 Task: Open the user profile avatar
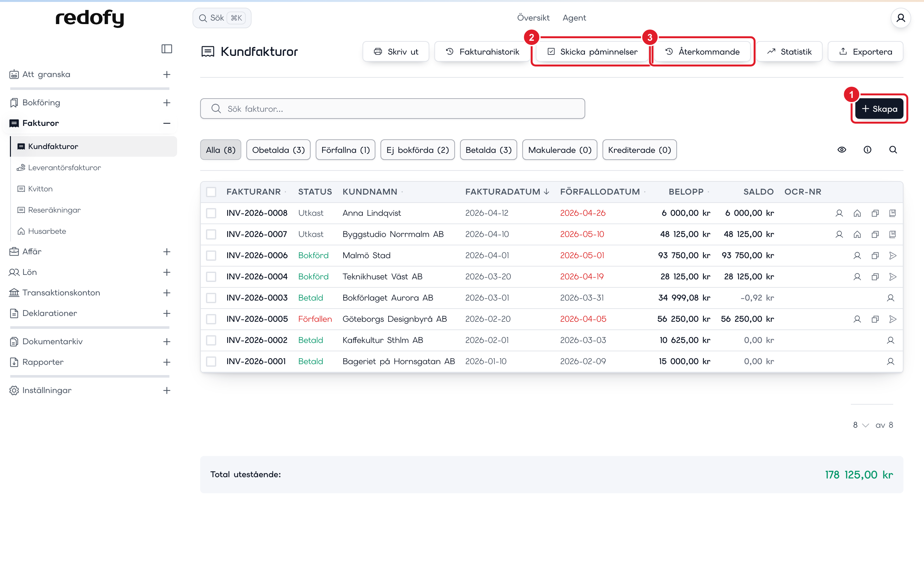click(900, 18)
